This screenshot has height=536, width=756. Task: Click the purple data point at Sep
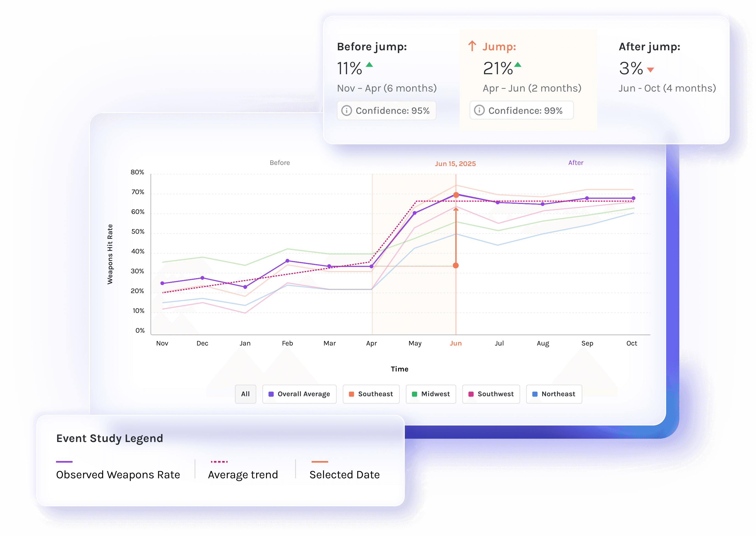click(x=587, y=198)
